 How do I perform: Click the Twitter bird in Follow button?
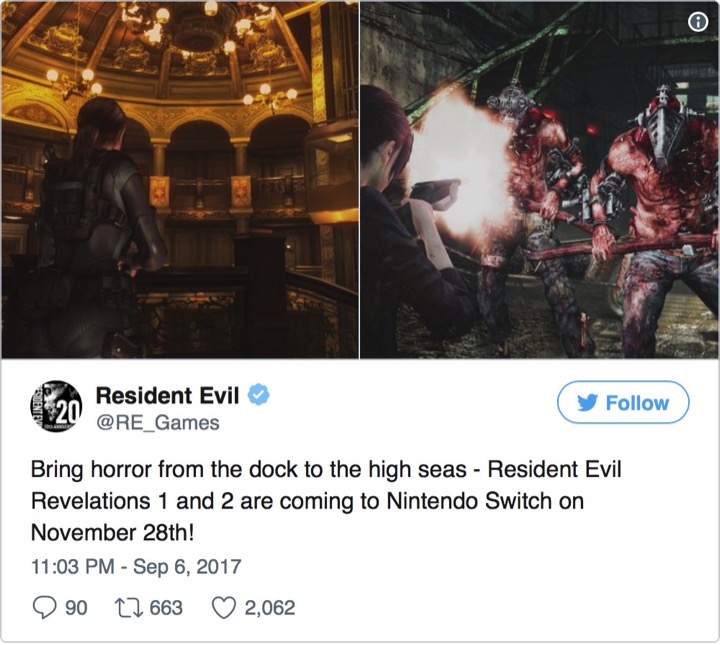[587, 403]
